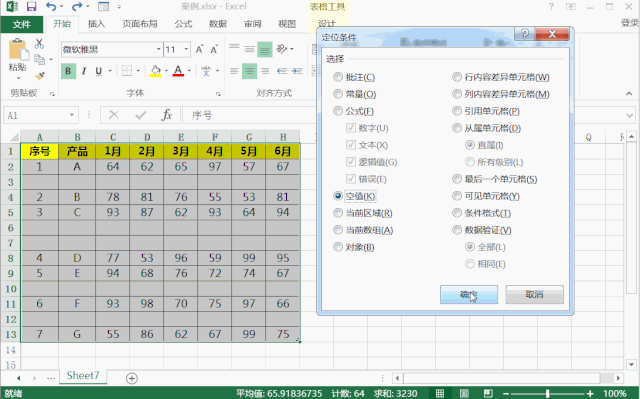This screenshot has height=399, width=640.
Task: Click the Copy icon
Action: [40, 60]
